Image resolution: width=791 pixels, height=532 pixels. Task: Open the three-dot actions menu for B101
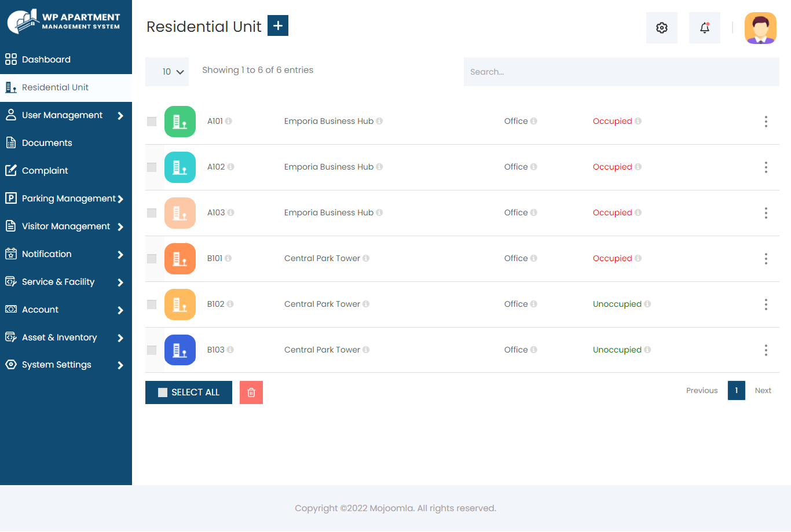point(766,259)
